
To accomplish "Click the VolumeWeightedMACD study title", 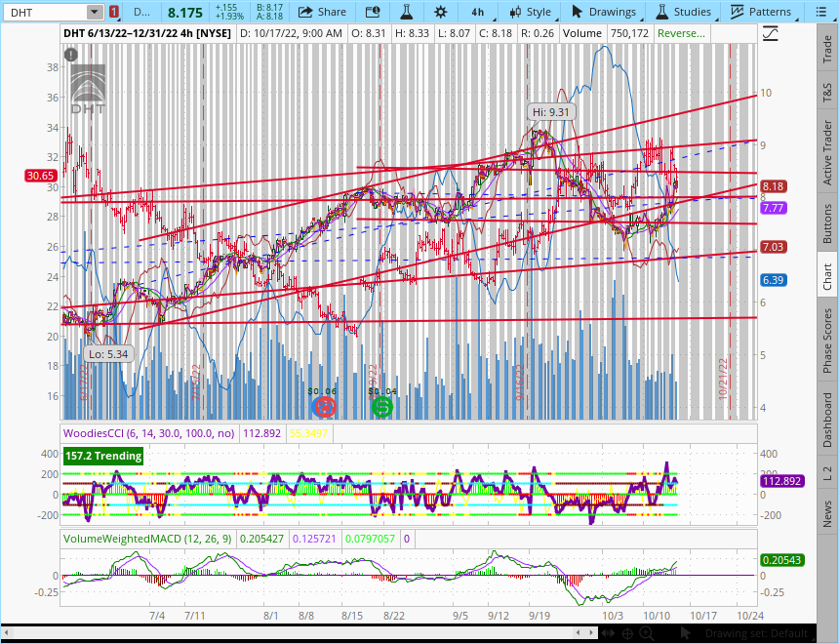I will point(147,539).
